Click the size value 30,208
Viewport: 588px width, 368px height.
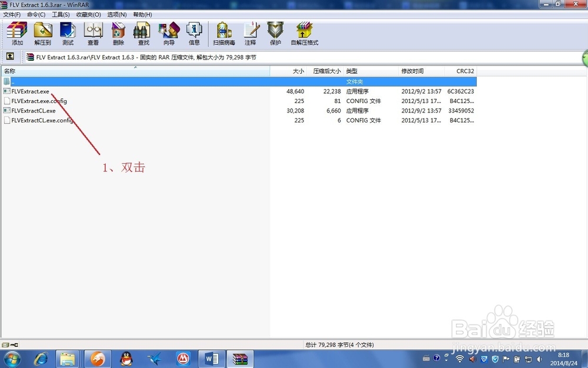(295, 111)
